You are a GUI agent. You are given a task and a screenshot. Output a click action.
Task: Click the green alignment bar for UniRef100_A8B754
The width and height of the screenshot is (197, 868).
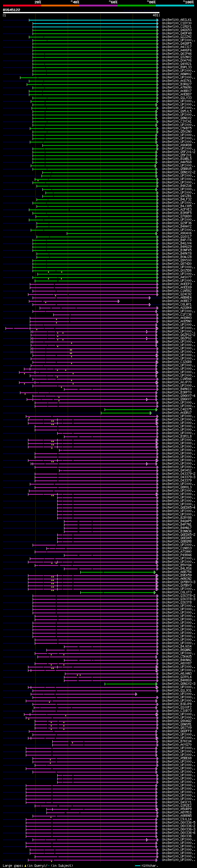118,572
